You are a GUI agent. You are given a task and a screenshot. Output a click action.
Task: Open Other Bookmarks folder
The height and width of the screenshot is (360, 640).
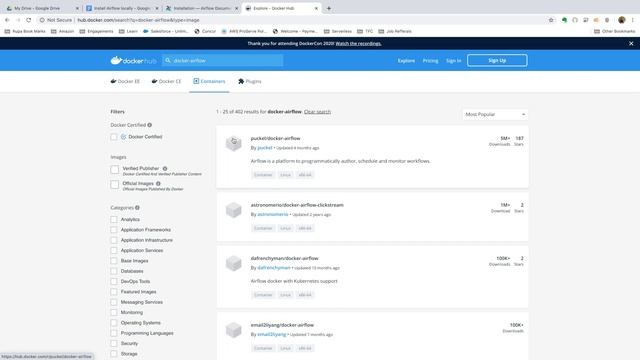(614, 31)
